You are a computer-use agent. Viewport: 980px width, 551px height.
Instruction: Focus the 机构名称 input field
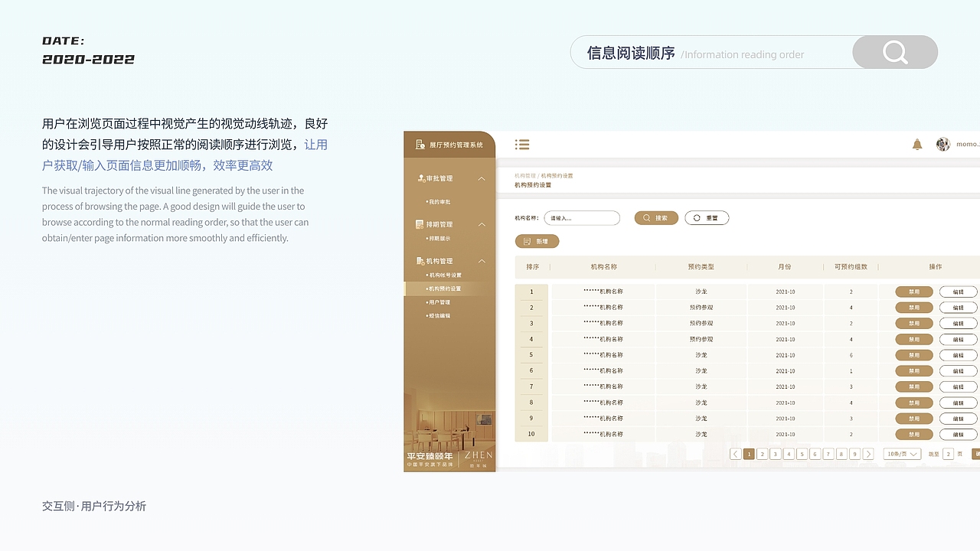click(x=582, y=218)
